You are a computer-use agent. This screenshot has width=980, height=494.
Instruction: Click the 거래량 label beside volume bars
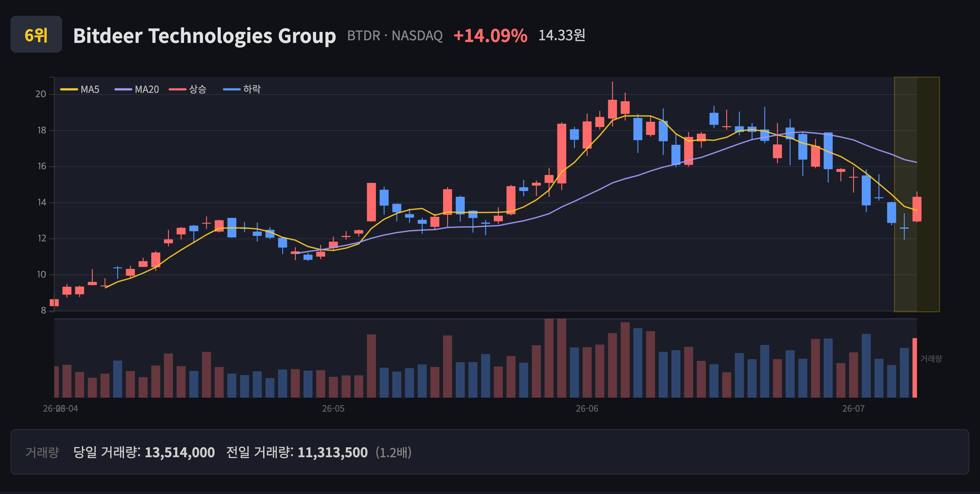click(931, 359)
